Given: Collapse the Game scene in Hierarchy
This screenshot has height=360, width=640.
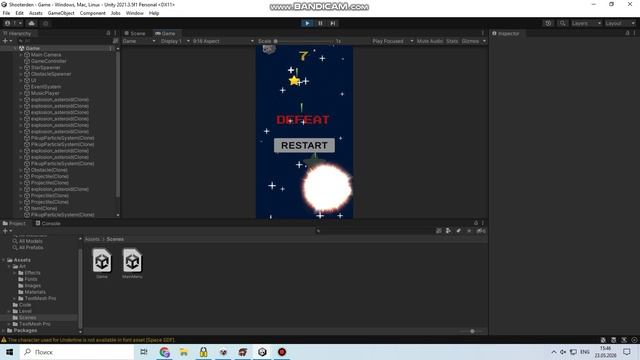Looking at the screenshot, I should point(16,48).
